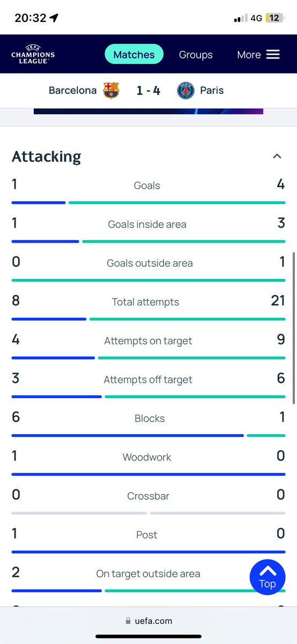Screen dimensions: 297x644
Task: Tap the Paris Saint-Germain crest
Action: 185,90
